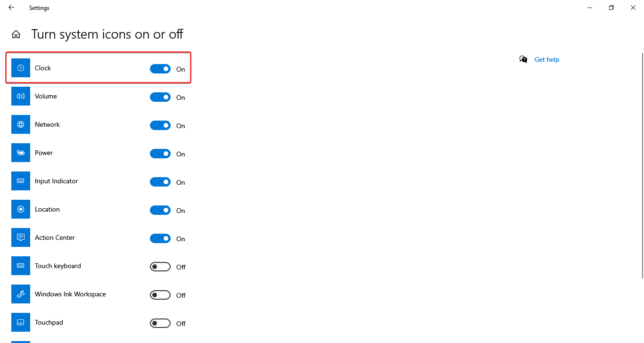Screen dimensions: 644x343
Task: Click the Power battery icon
Action: pyautogui.click(x=21, y=153)
